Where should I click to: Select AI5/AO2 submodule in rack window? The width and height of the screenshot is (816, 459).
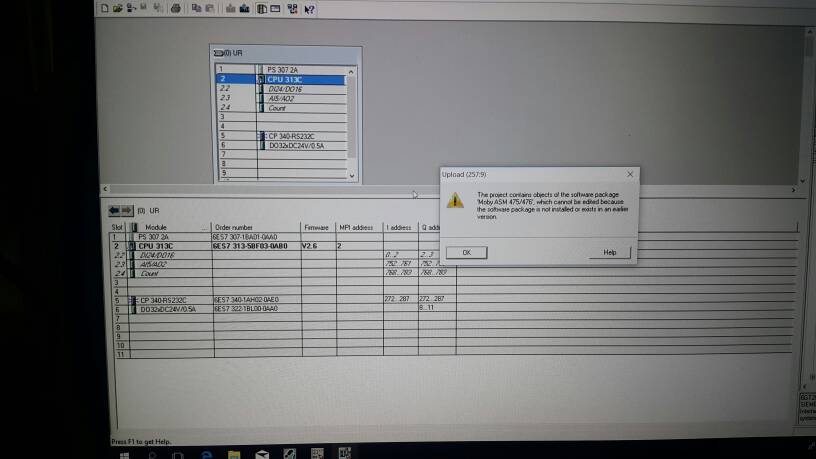click(281, 98)
